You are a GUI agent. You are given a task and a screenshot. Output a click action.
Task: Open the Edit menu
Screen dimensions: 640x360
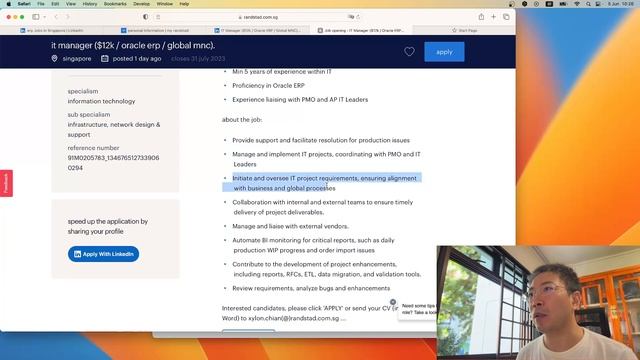tap(55, 4)
